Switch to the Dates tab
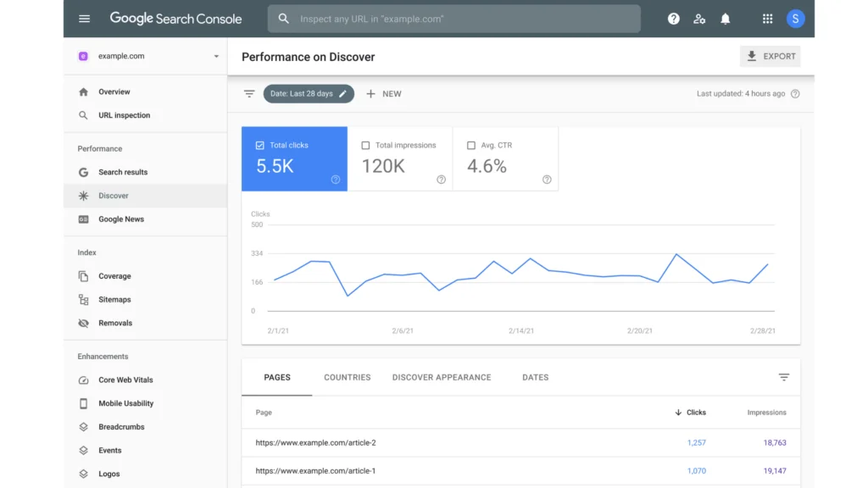868x488 pixels. [536, 377]
